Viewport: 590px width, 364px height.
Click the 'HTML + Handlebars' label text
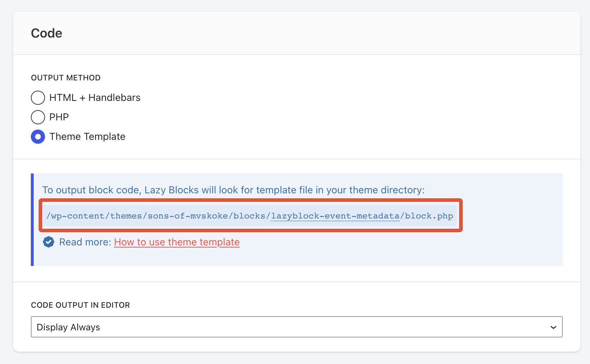95,98
